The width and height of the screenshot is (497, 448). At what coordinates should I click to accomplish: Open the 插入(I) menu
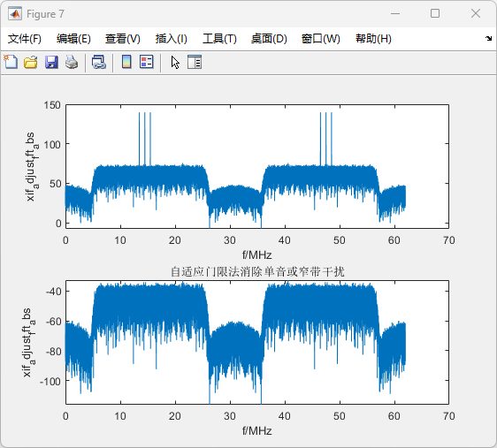[x=172, y=39]
